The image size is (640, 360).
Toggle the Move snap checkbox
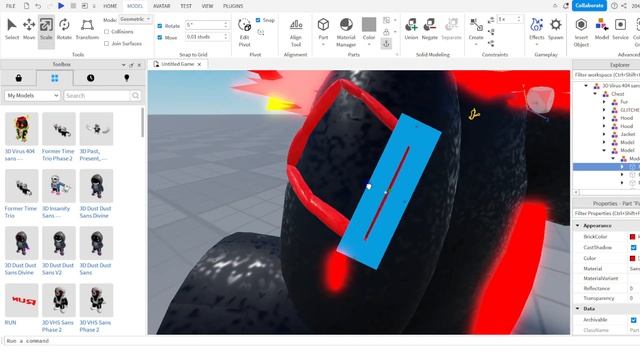(x=160, y=37)
